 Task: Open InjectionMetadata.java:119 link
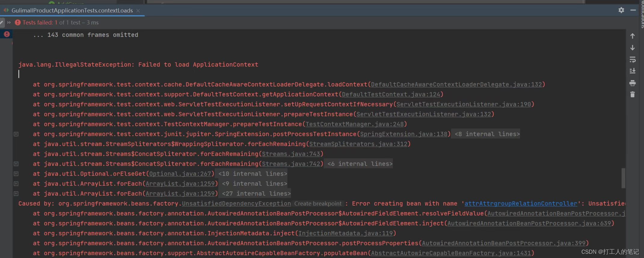[345, 233]
